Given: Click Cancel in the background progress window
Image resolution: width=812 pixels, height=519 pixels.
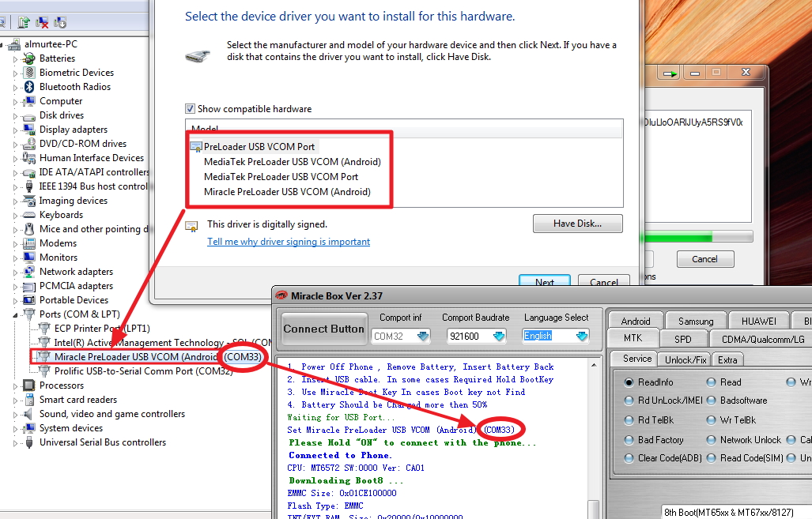Looking at the screenshot, I should pyautogui.click(x=704, y=259).
